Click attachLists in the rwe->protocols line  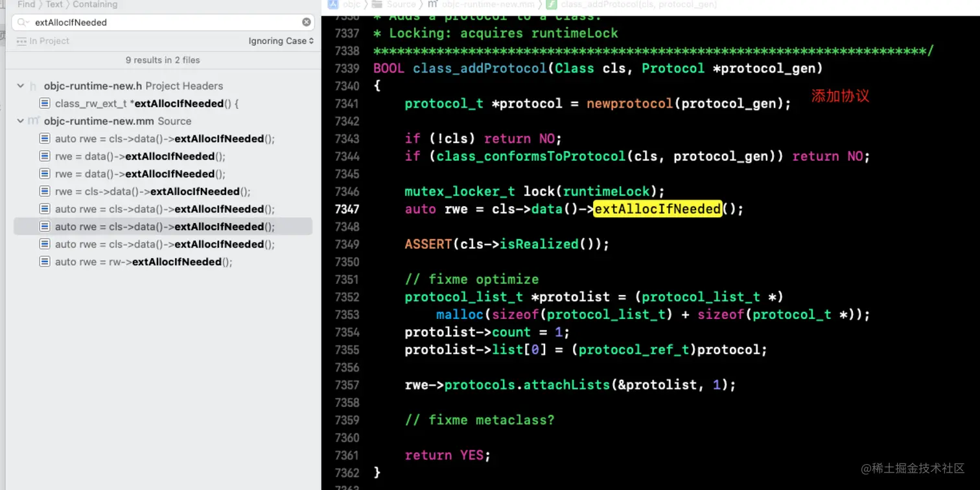point(566,385)
